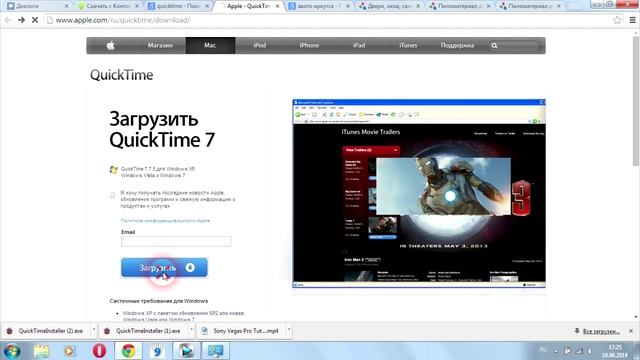Switch to the Скачать browser tab
The width and height of the screenshot is (640, 360).
tap(108, 6)
